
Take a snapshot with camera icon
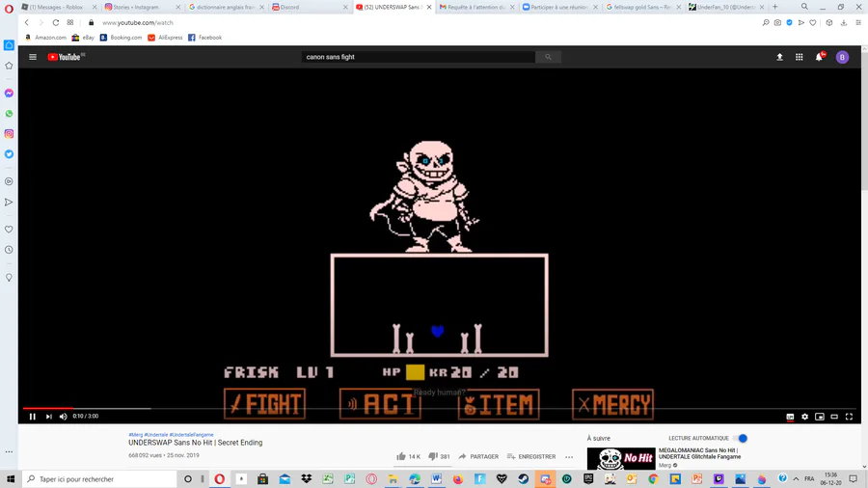pyautogui.click(x=777, y=23)
